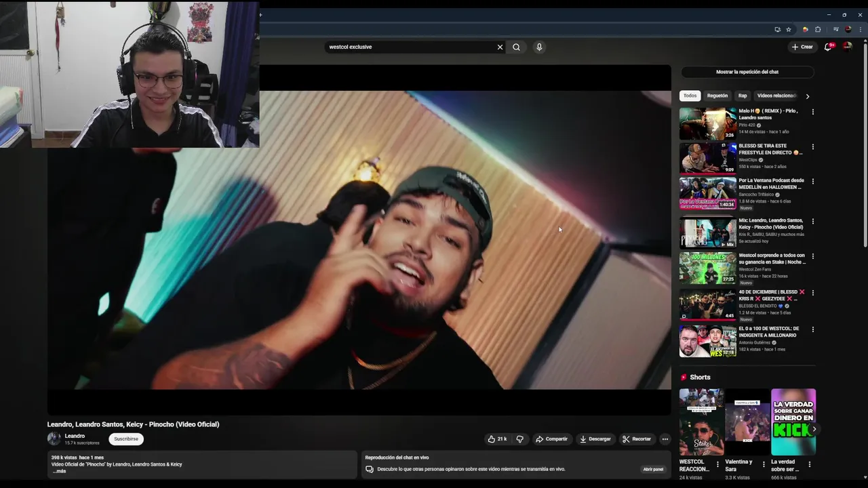Open the WESTCOL REACCION short thumbnail
Image resolution: width=868 pixels, height=488 pixels.
click(x=701, y=422)
